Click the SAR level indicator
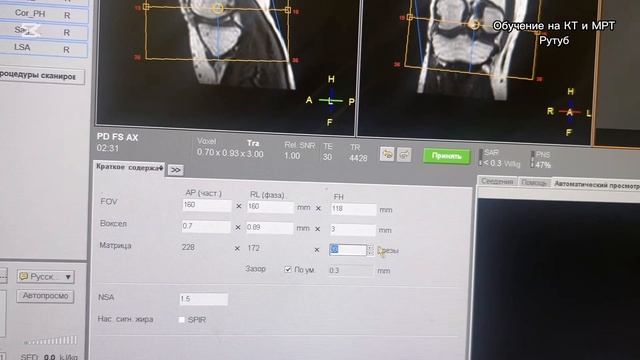The height and width of the screenshot is (360, 640). (500, 158)
